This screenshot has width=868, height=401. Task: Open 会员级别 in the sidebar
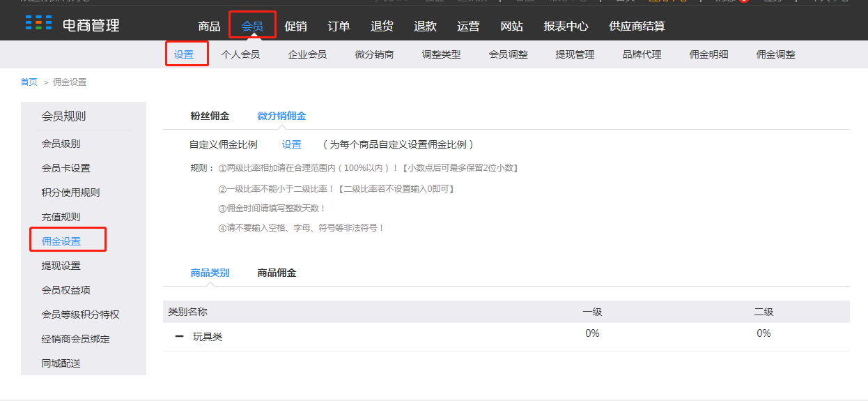[61, 144]
